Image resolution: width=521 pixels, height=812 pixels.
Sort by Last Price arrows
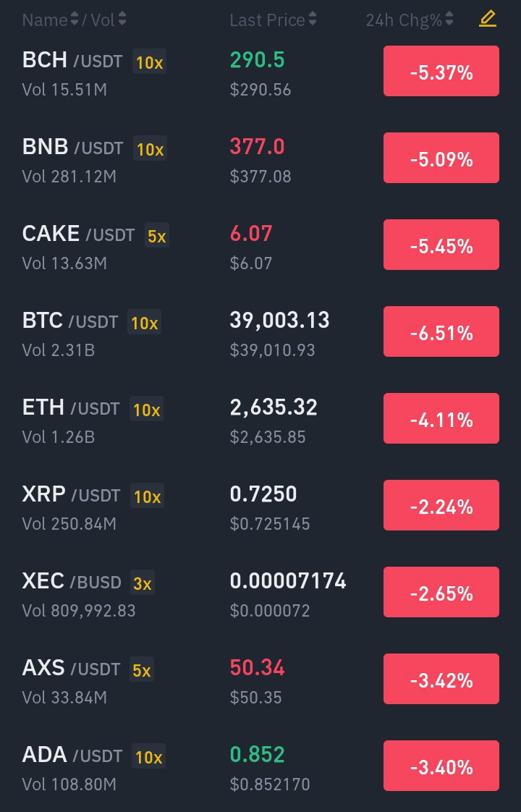click(x=313, y=19)
